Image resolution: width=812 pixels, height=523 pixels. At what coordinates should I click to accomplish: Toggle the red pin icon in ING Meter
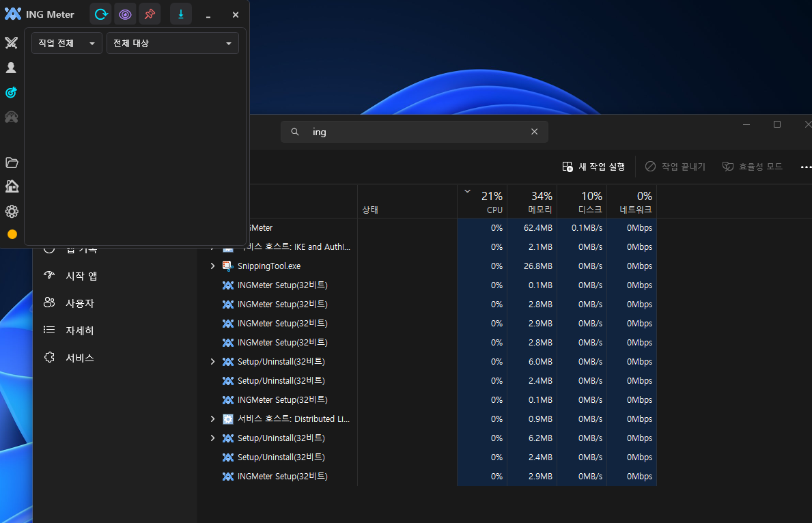(150, 14)
